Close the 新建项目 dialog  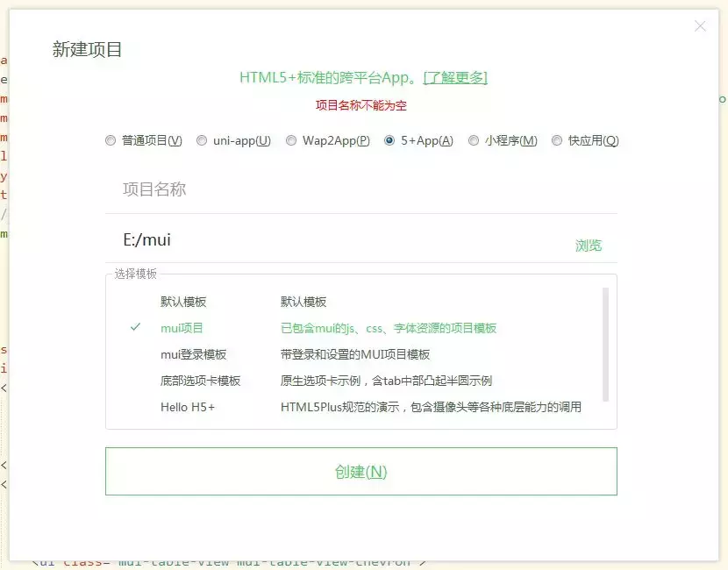tap(700, 26)
